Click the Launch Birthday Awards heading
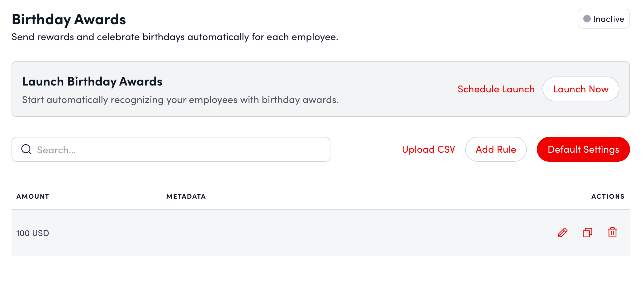The image size is (644, 283). click(x=92, y=82)
